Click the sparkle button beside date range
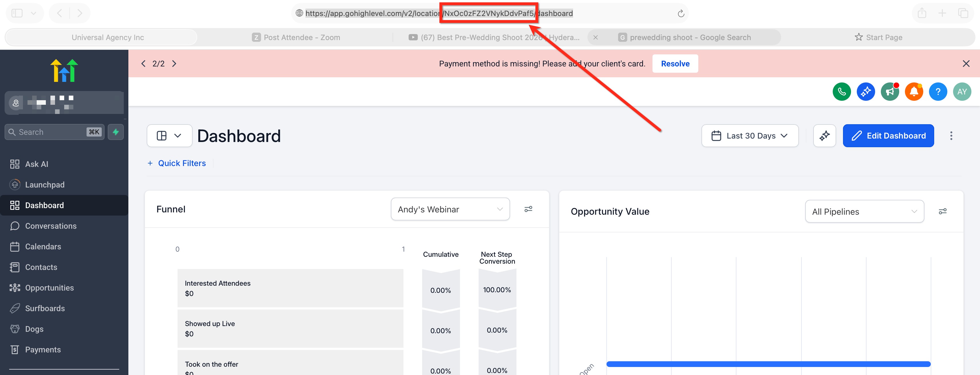The image size is (980, 375). click(x=824, y=136)
